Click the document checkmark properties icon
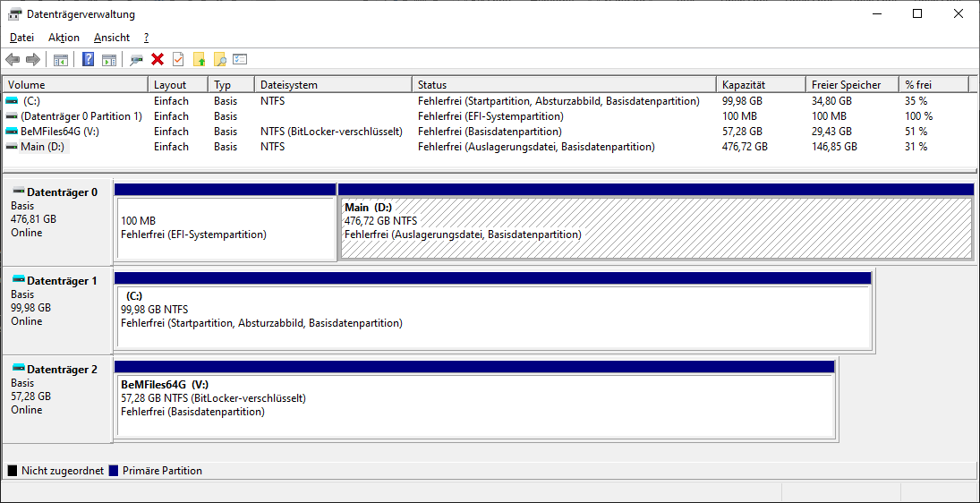The width and height of the screenshot is (980, 503). [x=178, y=59]
